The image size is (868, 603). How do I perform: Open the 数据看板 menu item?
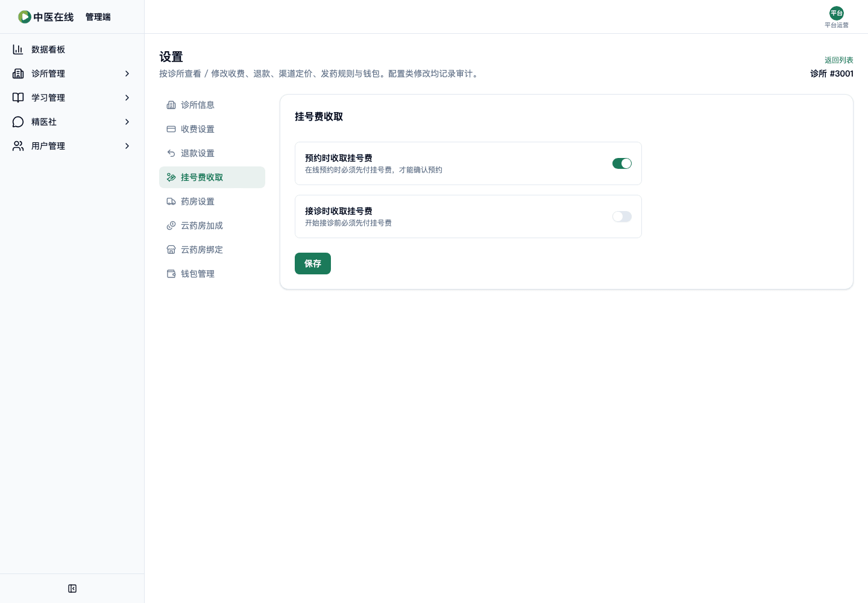[72, 49]
